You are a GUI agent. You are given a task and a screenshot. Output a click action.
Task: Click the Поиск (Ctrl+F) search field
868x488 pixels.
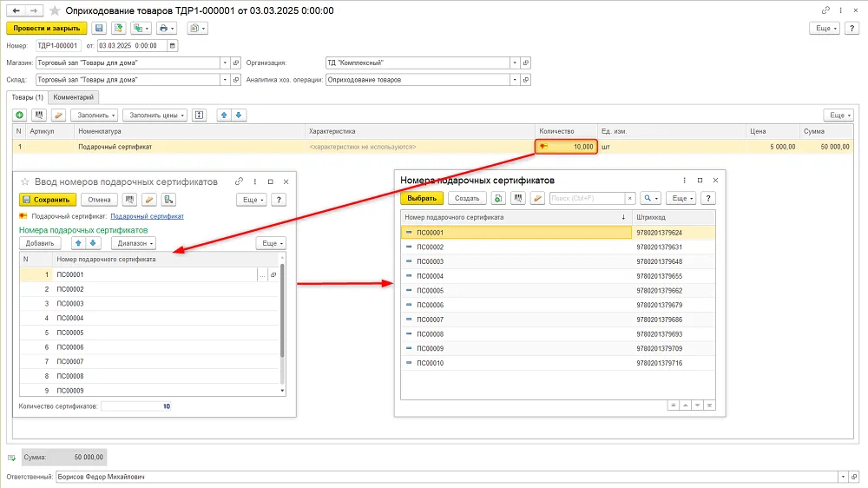pyautogui.click(x=587, y=198)
